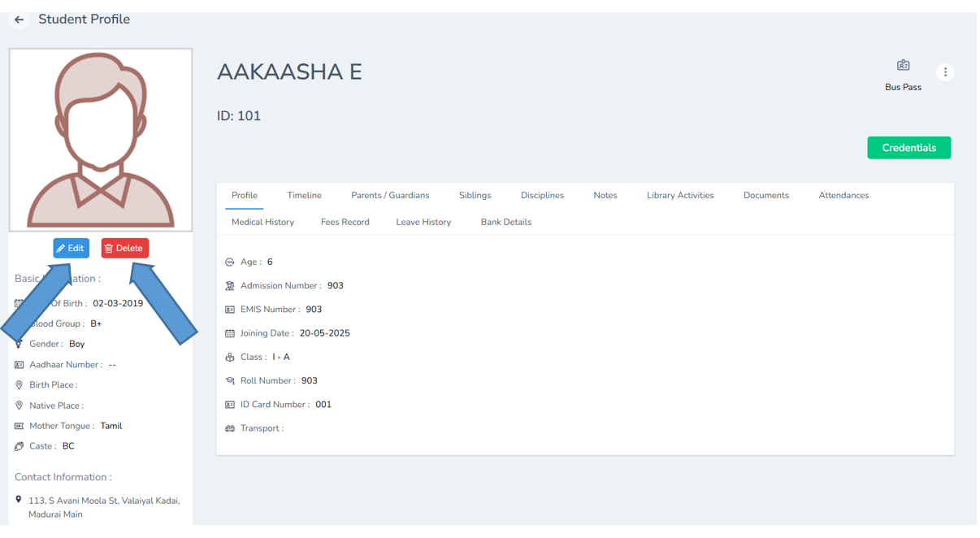The image size is (980, 538).
Task: Click the Age icon beside Age field
Action: [x=229, y=262]
